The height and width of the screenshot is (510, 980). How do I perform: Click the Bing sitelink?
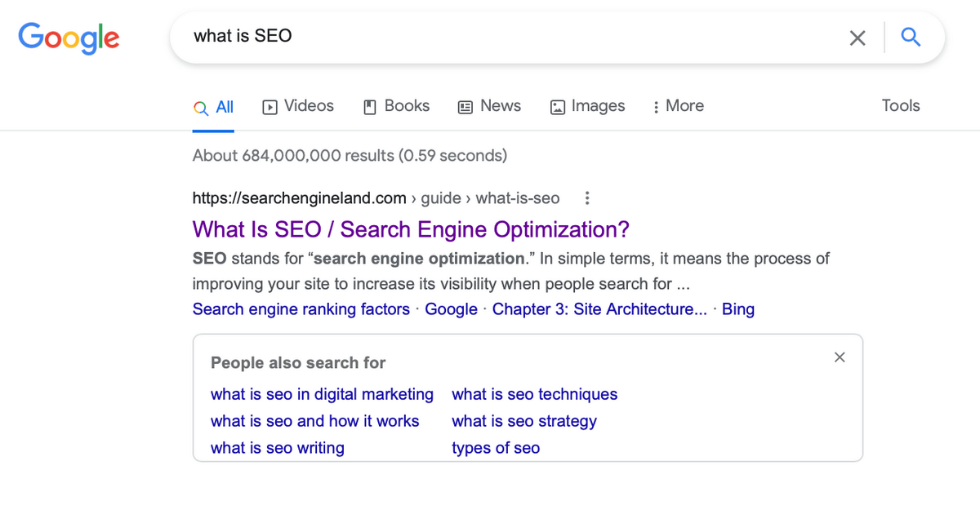click(x=738, y=309)
